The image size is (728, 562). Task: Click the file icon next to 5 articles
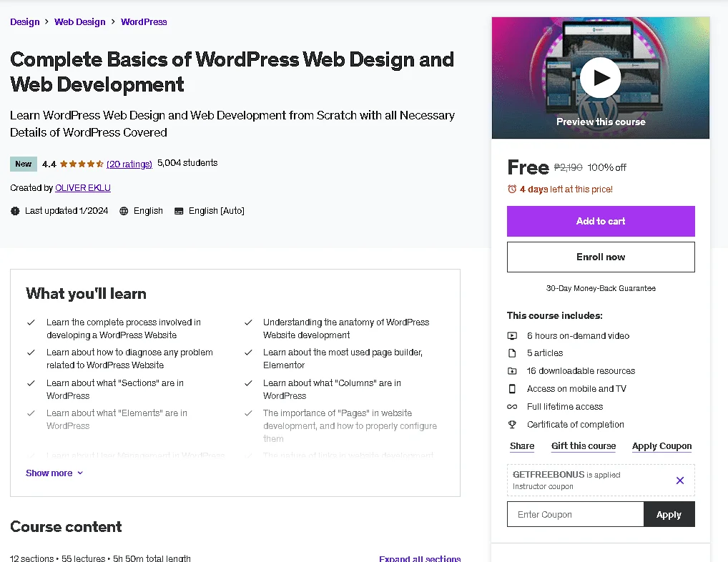pos(512,353)
